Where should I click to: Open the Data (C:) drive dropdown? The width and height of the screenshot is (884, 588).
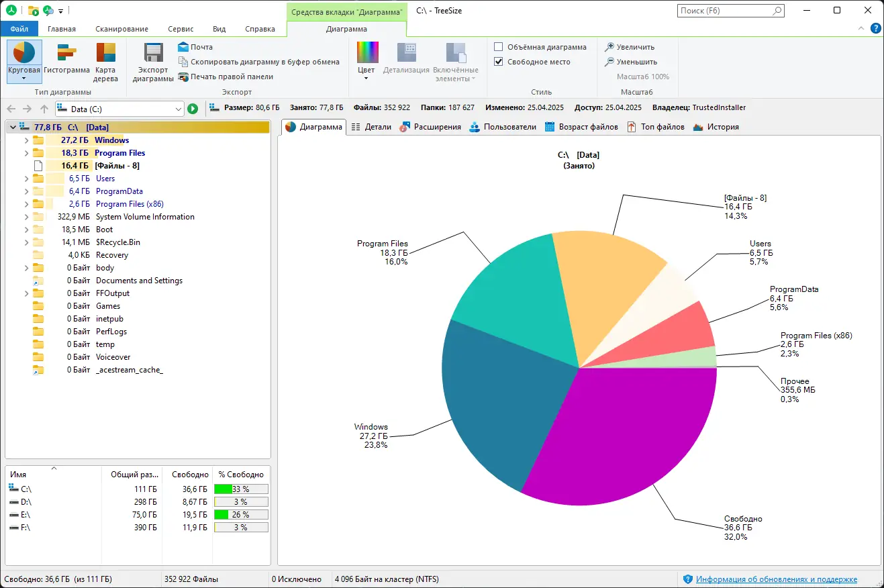coord(178,109)
